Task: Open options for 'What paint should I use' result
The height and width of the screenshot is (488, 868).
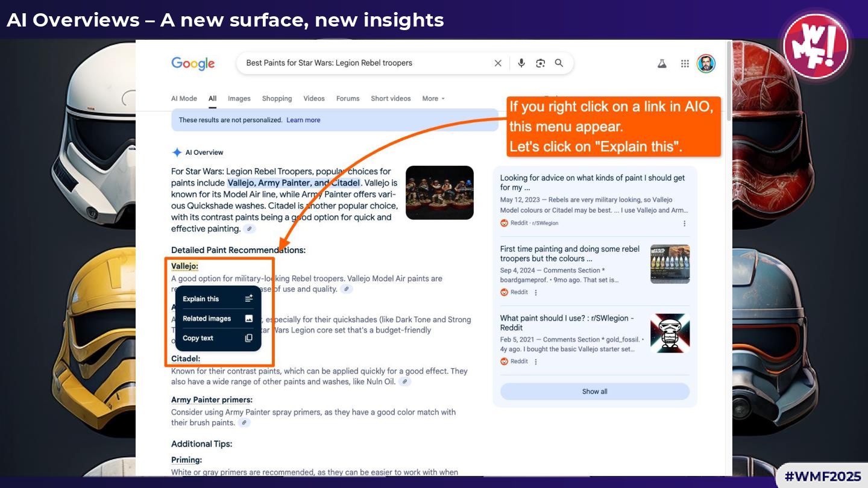Action: point(535,361)
